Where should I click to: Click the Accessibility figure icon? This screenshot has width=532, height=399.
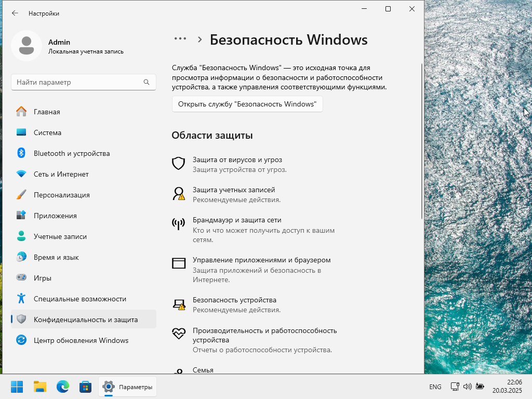[21, 299]
